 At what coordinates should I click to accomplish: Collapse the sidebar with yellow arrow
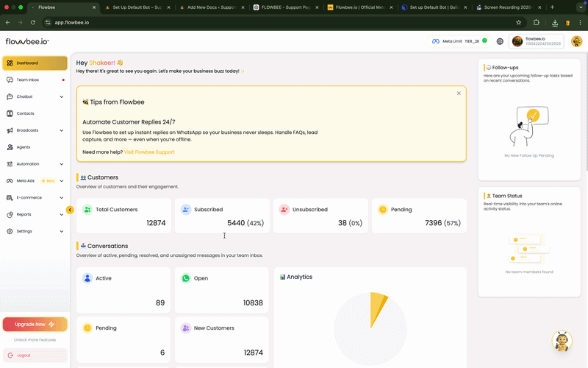click(70, 210)
